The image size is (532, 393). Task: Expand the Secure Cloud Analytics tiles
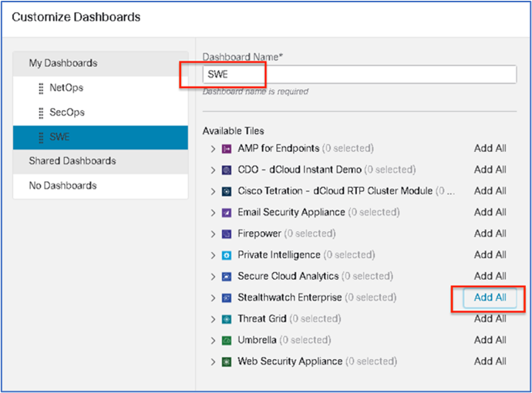point(213,277)
